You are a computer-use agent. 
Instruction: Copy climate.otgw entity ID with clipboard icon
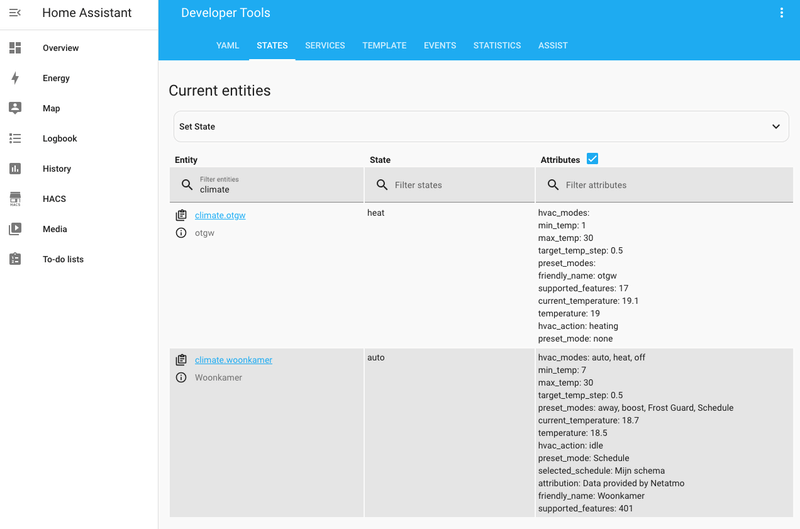[181, 215]
